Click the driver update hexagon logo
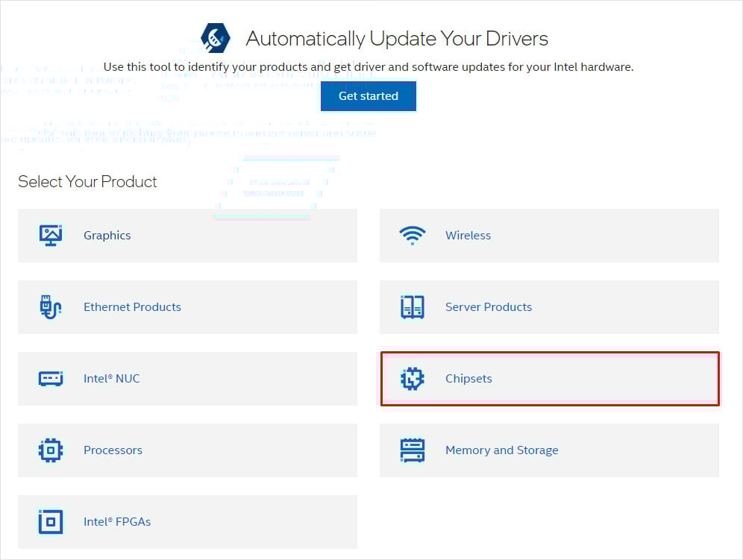Viewport: 743px width, 560px height. tap(216, 38)
